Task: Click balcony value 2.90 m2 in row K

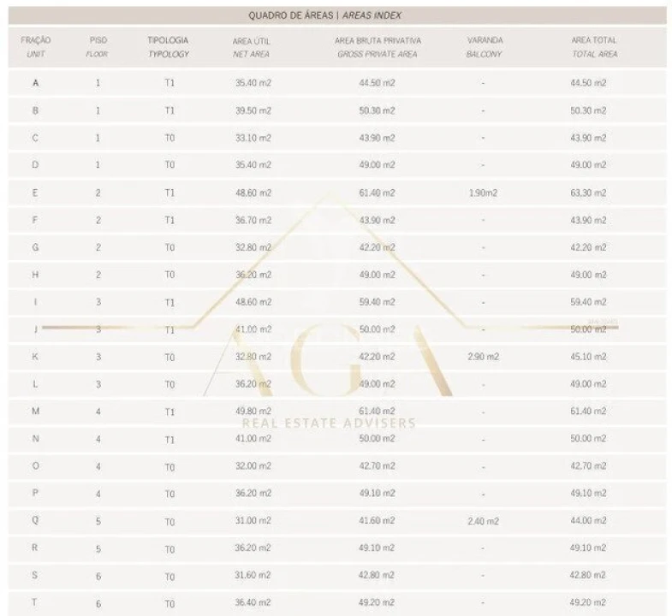Action: [484, 357]
